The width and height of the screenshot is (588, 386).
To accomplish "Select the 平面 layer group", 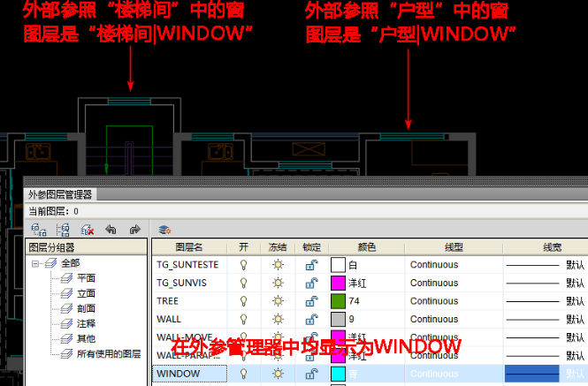I will (86, 278).
